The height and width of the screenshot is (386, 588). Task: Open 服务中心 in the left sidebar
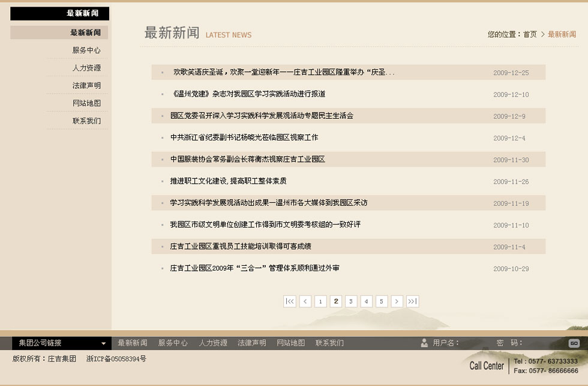point(86,50)
